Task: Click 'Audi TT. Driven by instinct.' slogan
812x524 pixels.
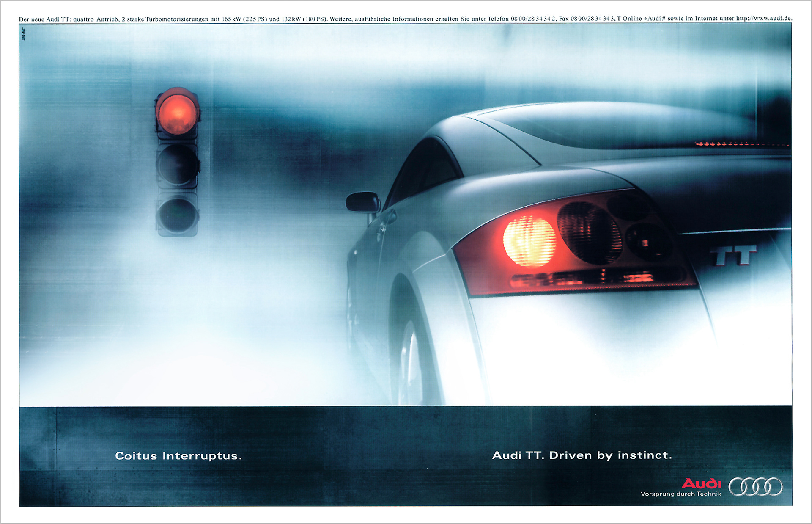Action: point(582,455)
